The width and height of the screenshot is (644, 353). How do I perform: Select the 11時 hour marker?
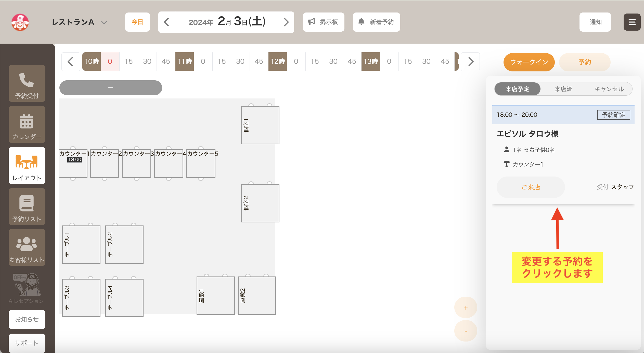[185, 61]
